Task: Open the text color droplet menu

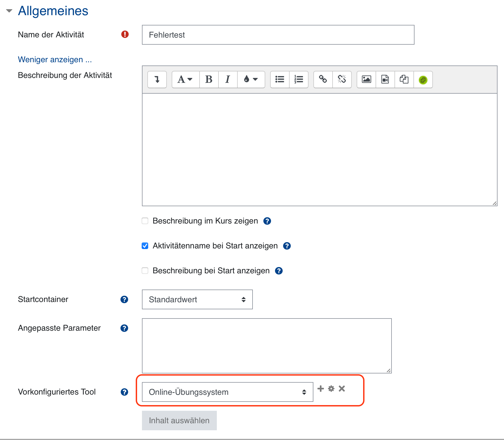Action: (x=251, y=80)
